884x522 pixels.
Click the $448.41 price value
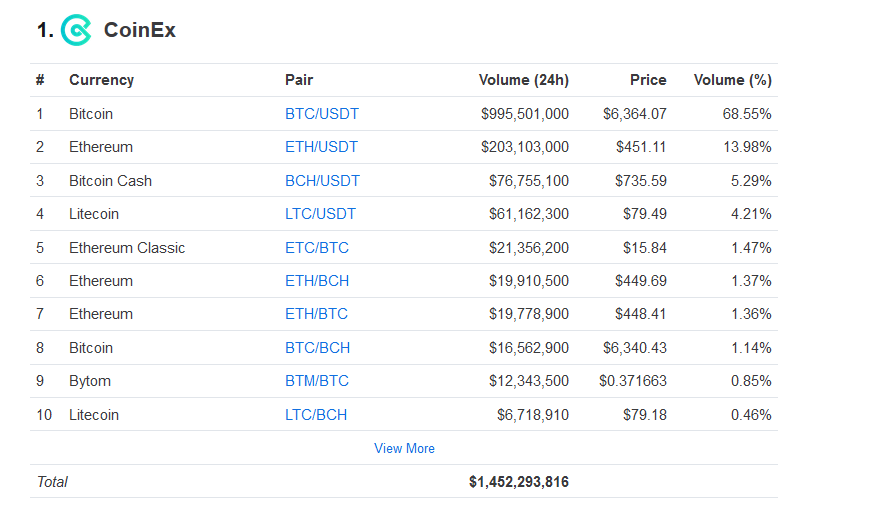(641, 314)
